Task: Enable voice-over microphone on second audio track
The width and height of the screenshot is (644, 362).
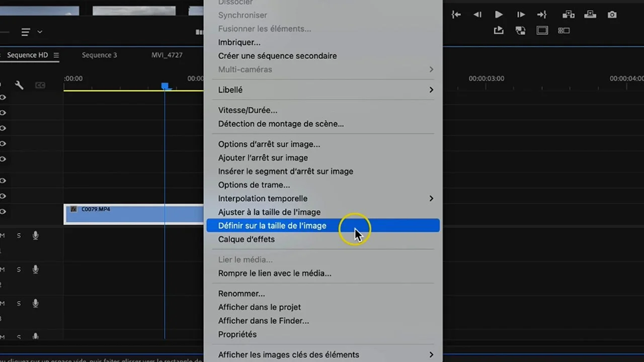Action: tap(35, 269)
